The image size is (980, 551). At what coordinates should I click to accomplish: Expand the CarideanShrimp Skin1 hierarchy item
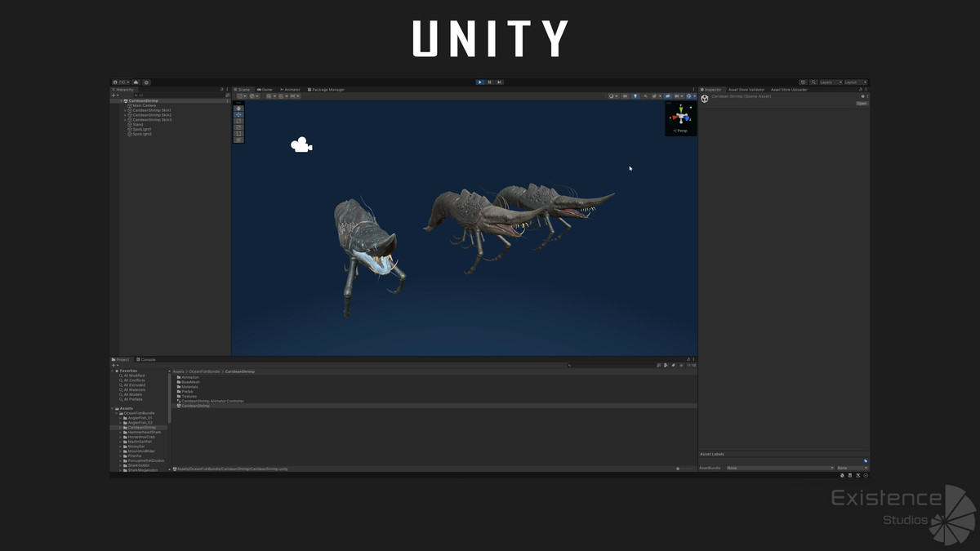(x=125, y=110)
